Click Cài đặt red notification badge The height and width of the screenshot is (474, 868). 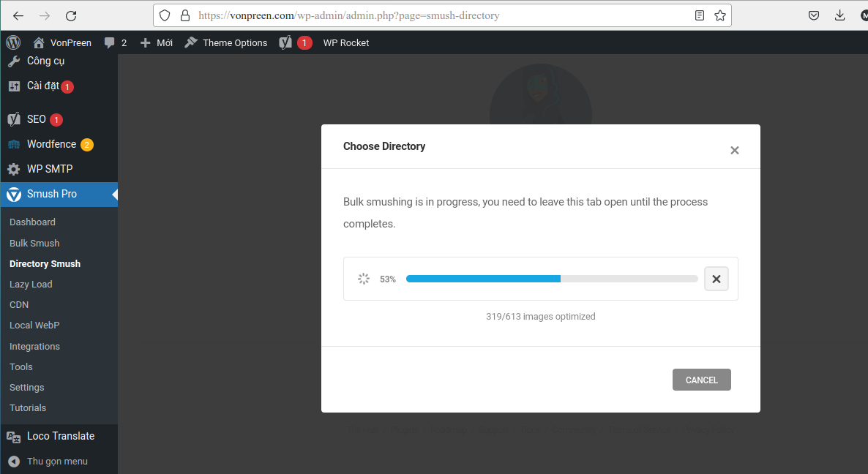click(67, 87)
